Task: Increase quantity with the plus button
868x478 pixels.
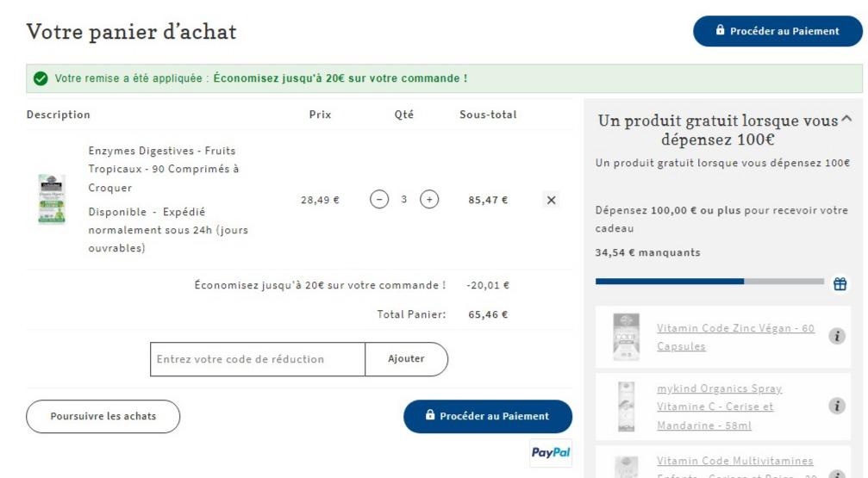Action: click(x=429, y=199)
